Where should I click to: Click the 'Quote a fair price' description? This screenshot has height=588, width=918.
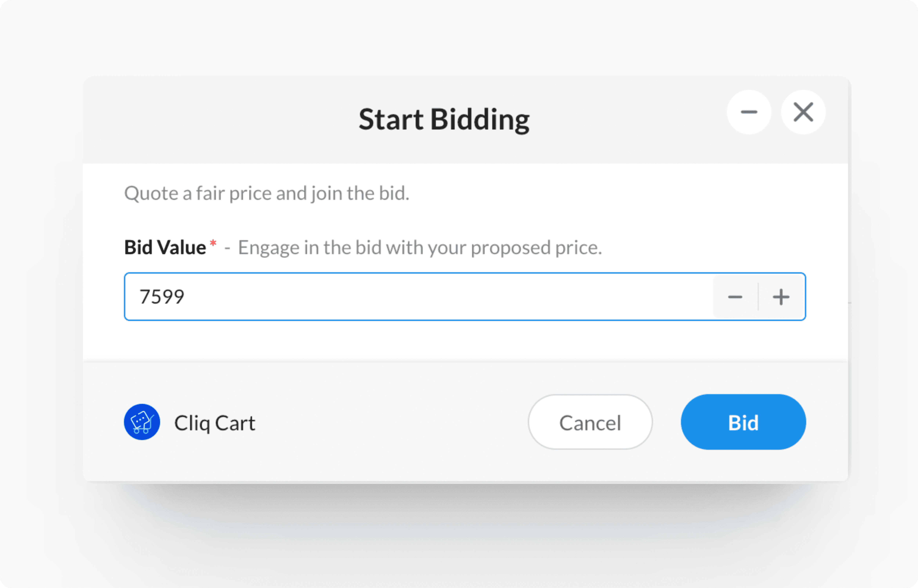pos(267,193)
